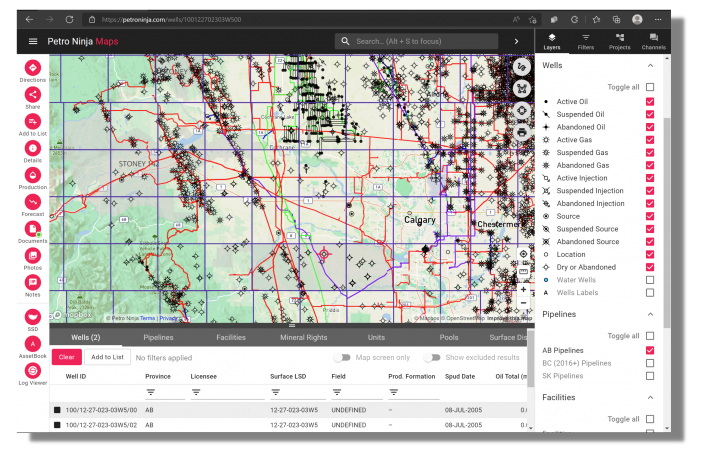This screenshot has width=705, height=456.
Task: Open the Forecast tool
Action: click(x=32, y=202)
